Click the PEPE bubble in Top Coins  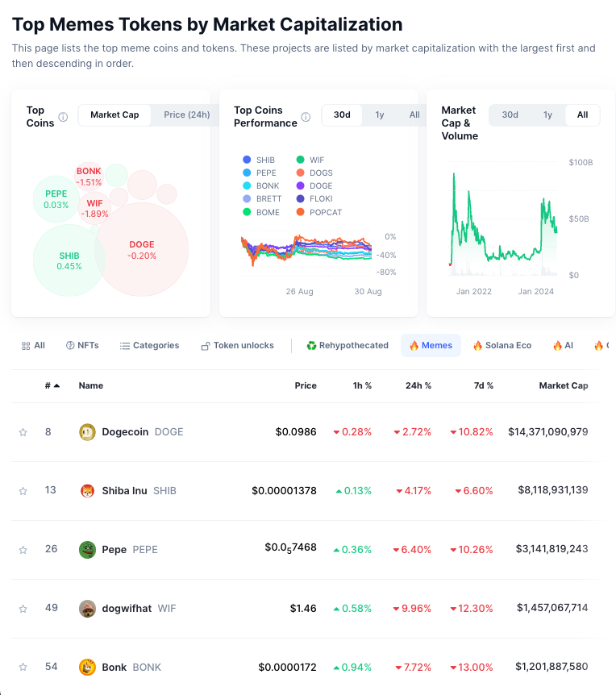56,199
